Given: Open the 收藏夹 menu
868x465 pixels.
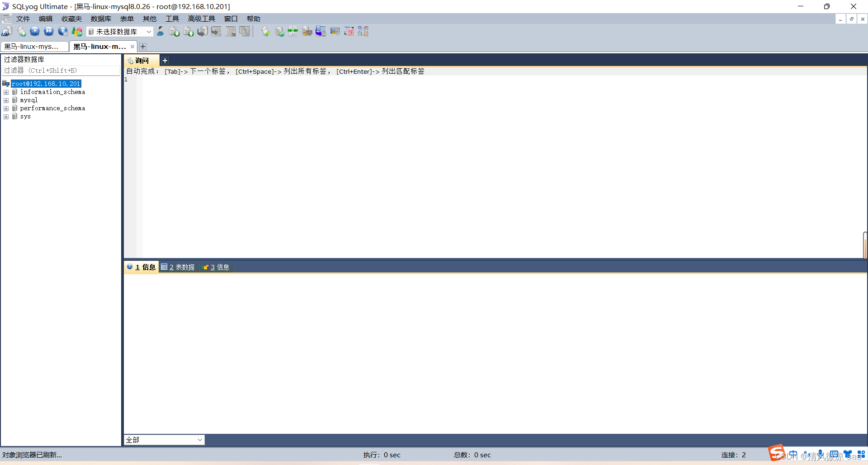Looking at the screenshot, I should click(72, 19).
